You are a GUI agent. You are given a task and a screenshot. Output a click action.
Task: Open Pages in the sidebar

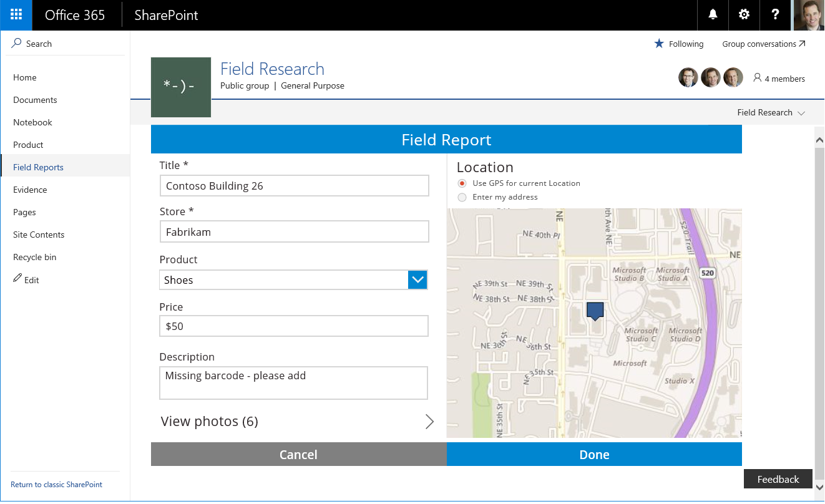point(24,212)
